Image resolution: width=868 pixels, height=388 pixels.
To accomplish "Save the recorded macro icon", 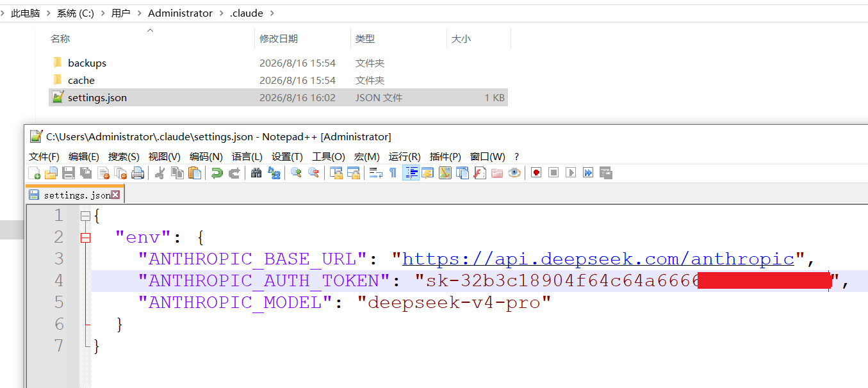I will point(605,173).
